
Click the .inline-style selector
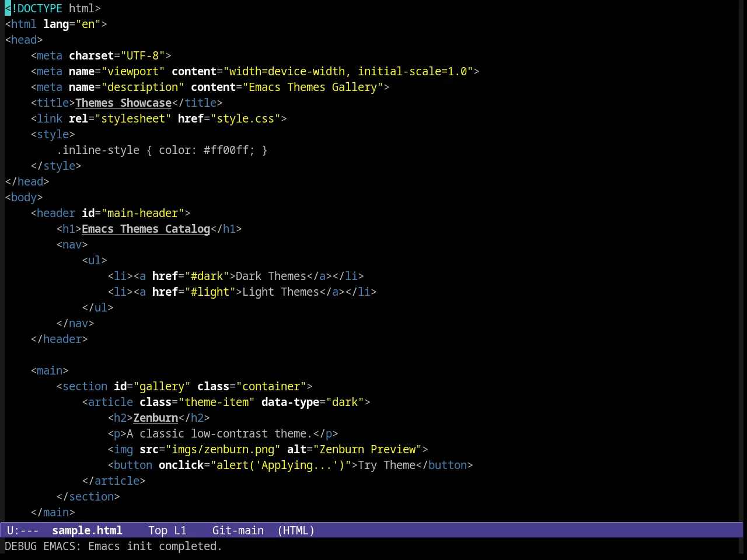[98, 150]
